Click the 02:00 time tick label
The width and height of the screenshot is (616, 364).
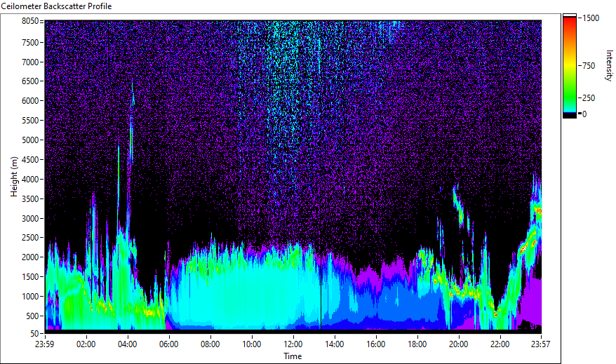point(86,344)
